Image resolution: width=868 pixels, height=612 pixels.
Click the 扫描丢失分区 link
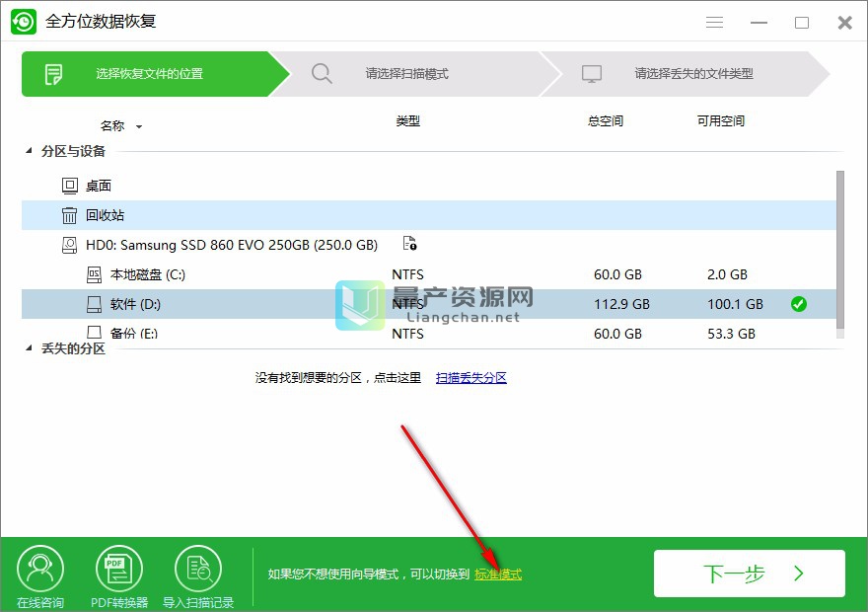point(471,378)
